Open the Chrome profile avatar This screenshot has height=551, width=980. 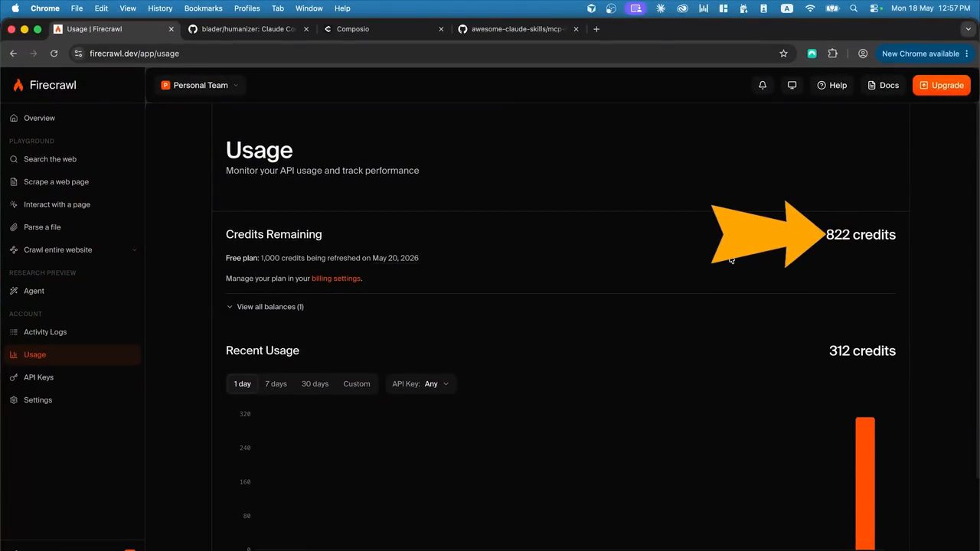(x=863, y=54)
